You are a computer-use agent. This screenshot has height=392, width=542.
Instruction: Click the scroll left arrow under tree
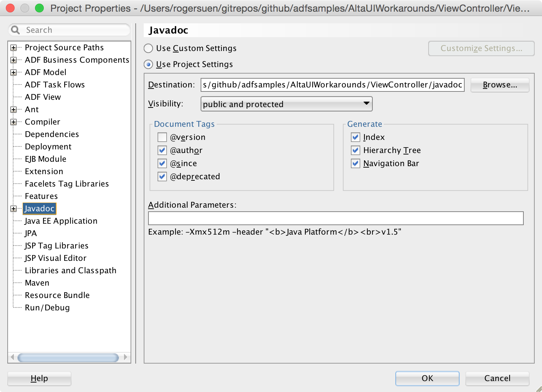12,357
